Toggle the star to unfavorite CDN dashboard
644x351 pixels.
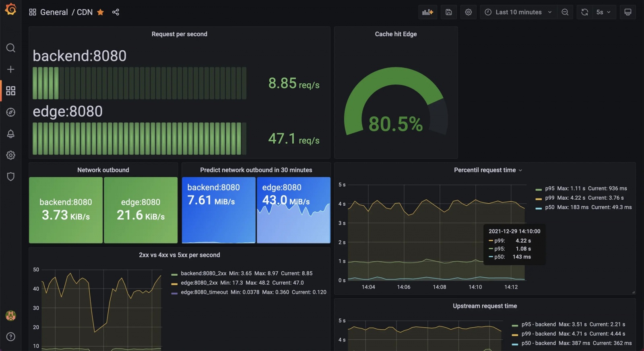[101, 12]
